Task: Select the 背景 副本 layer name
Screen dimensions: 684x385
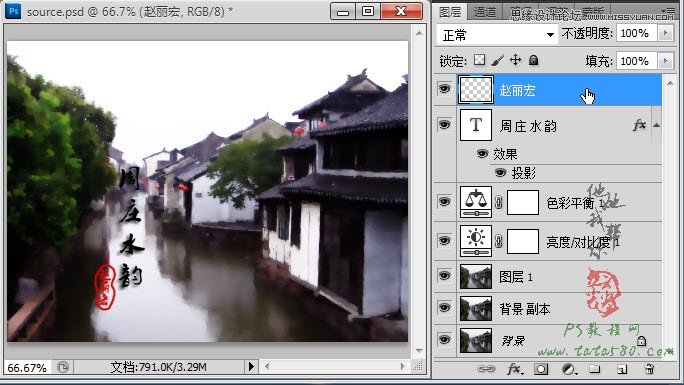Action: coord(525,309)
